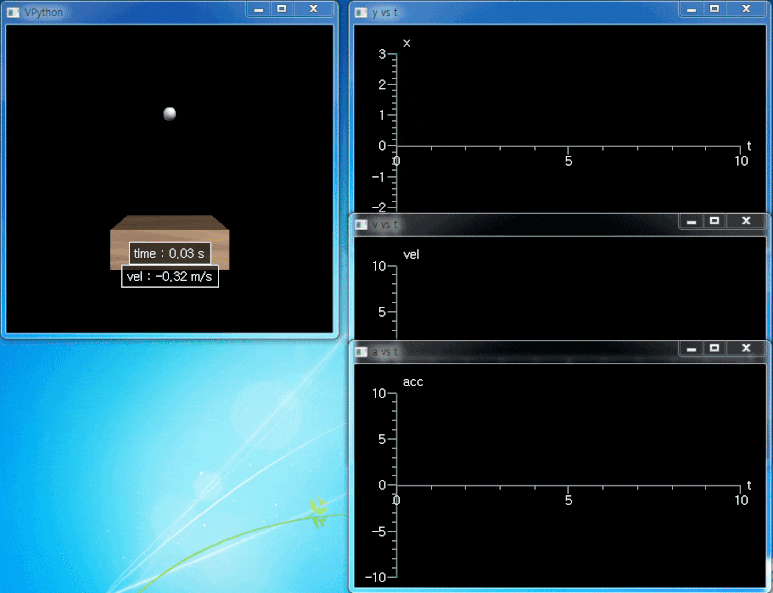Click the v vs t window title icon

click(361, 225)
